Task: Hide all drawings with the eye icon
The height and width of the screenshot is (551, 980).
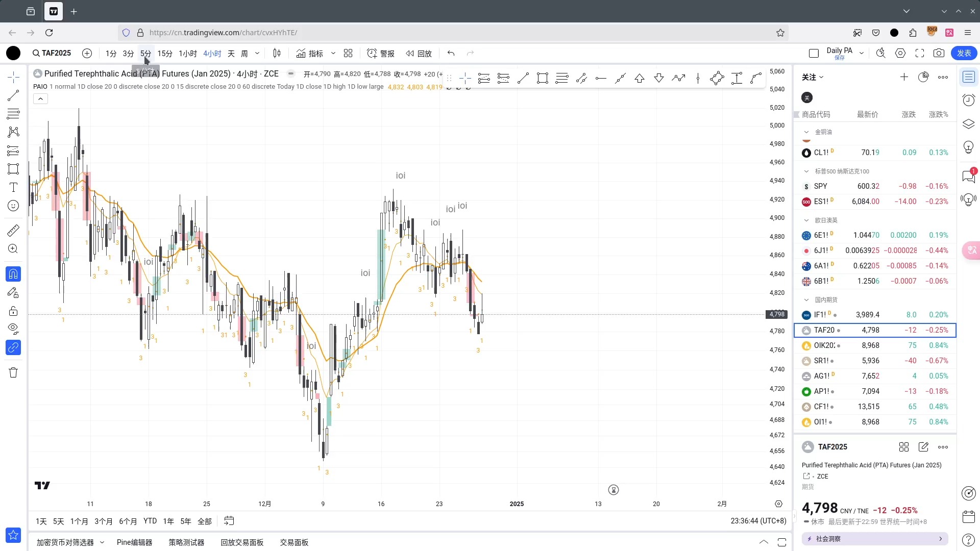Action: click(x=13, y=329)
